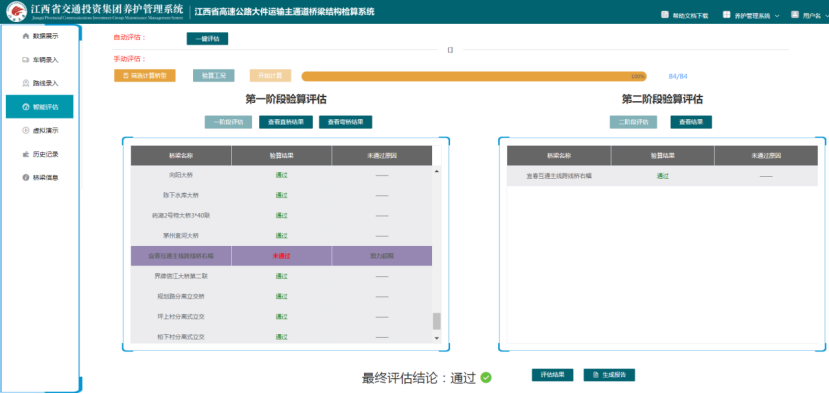Viewport: 829px width, 394px height.
Task: Select the 规划路分离立交桥 row name
Action: pyautogui.click(x=181, y=296)
